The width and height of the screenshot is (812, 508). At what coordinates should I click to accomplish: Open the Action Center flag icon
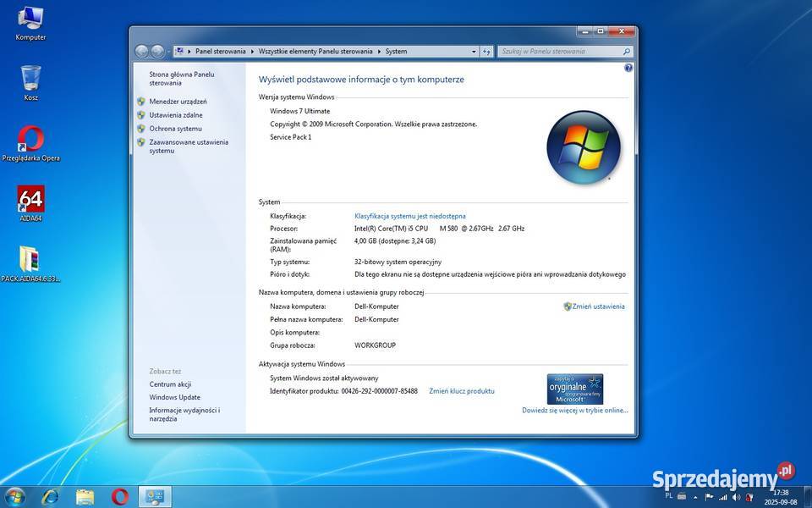(x=709, y=495)
